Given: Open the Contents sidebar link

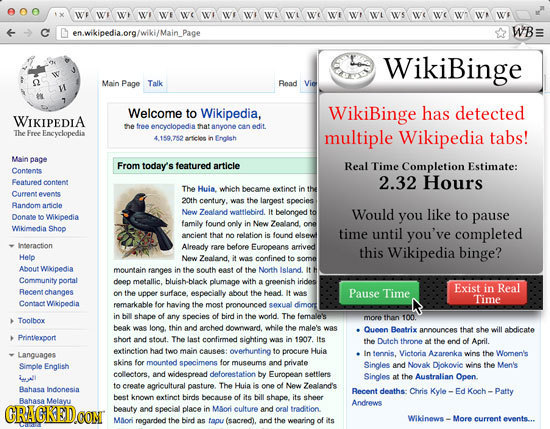Looking at the screenshot, I should [27, 171].
